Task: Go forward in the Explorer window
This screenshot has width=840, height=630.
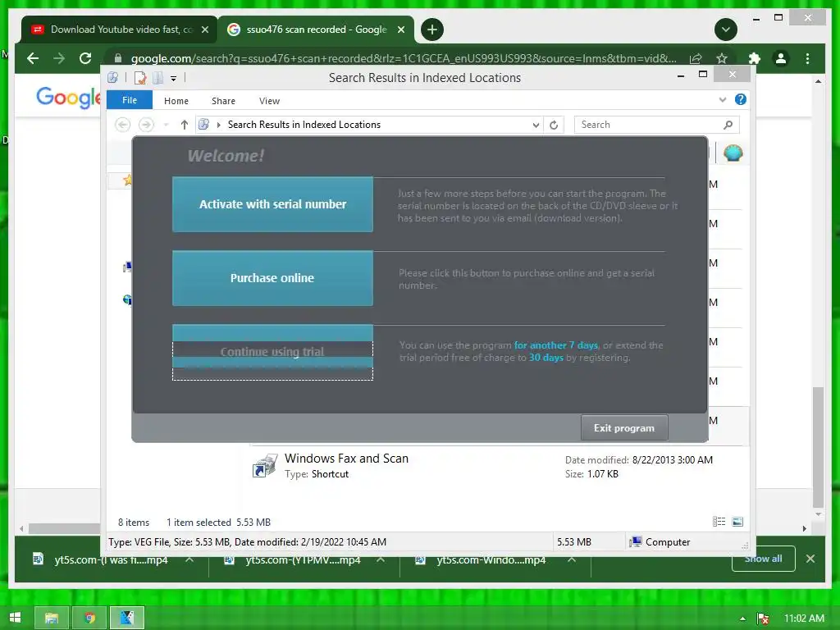Action: coord(146,125)
